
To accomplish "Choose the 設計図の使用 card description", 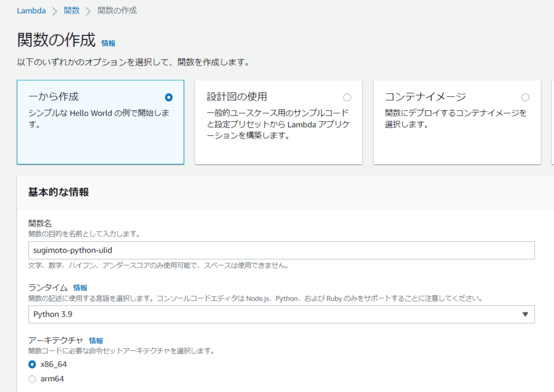I will pos(278,124).
